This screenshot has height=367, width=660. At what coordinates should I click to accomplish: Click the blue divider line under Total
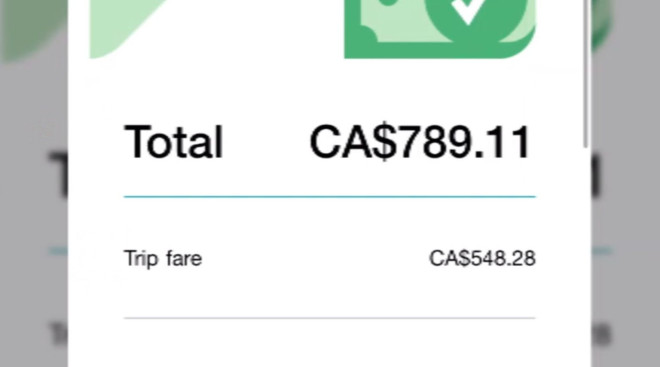pyautogui.click(x=330, y=197)
